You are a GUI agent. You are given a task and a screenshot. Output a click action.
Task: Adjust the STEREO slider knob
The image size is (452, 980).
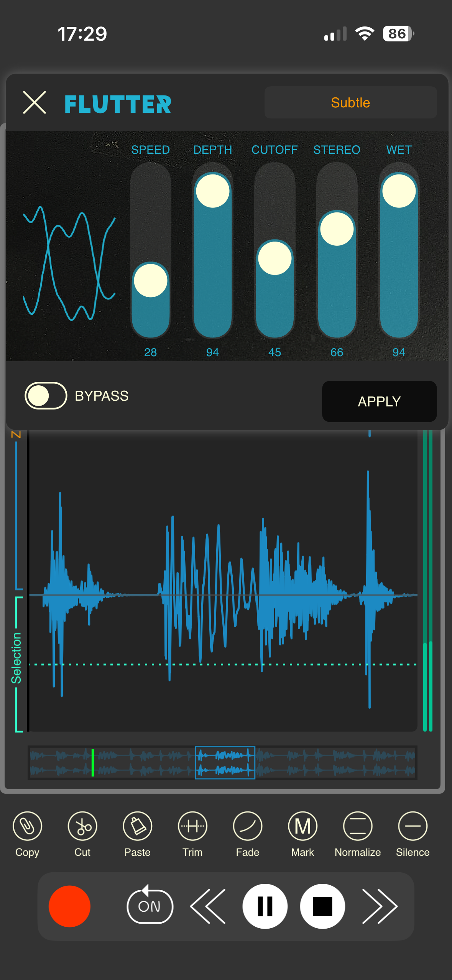point(337,229)
